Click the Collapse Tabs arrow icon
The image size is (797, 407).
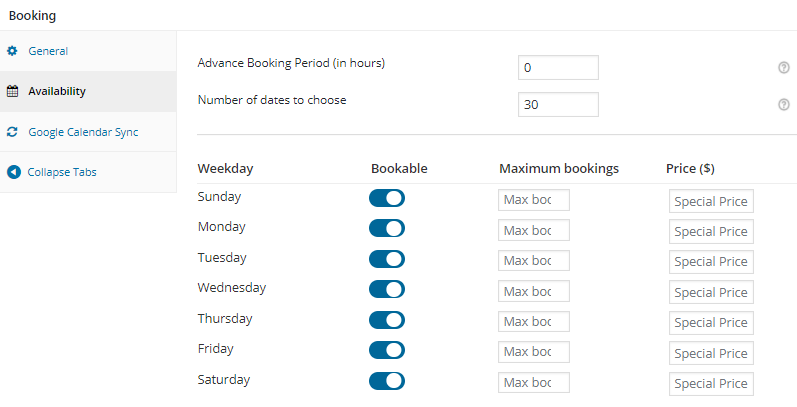pyautogui.click(x=13, y=172)
